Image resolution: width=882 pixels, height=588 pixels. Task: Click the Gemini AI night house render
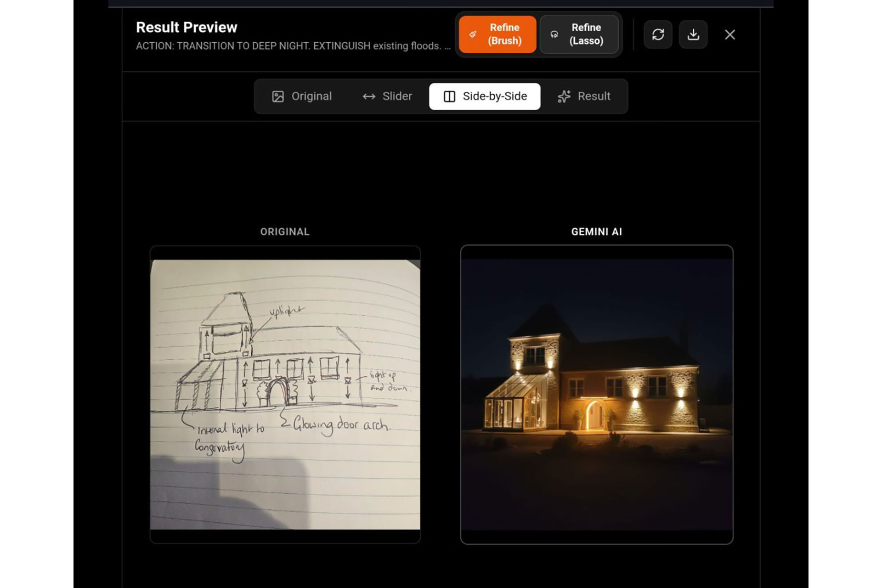point(596,394)
